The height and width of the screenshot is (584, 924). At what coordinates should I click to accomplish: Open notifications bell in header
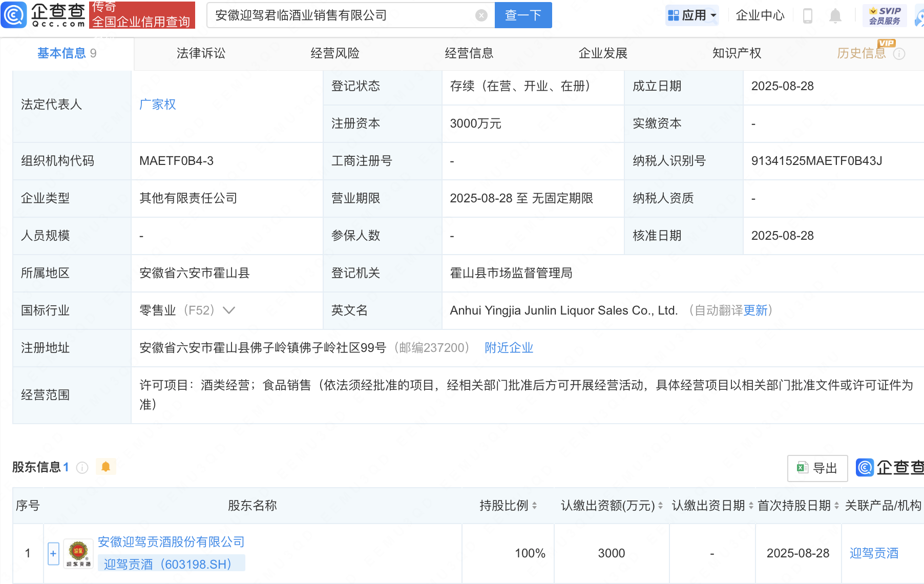click(835, 16)
